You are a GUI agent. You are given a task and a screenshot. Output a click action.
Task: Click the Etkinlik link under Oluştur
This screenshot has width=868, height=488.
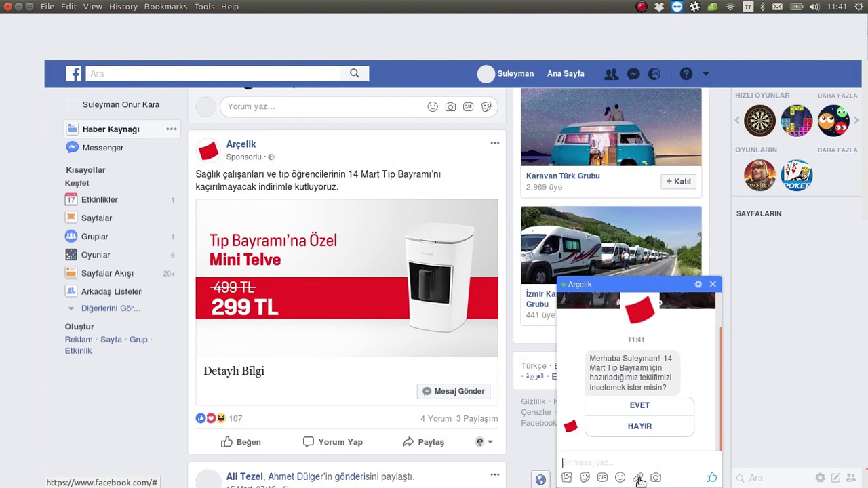point(78,351)
